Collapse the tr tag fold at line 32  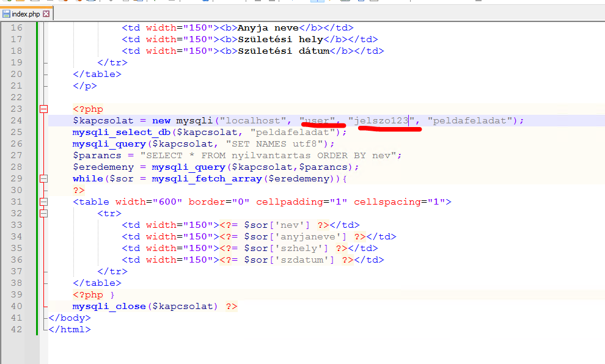[43, 214]
